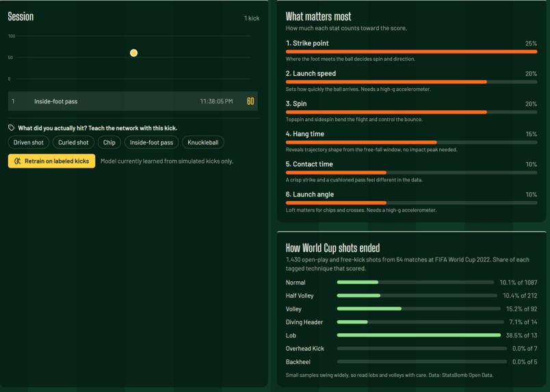Label the kick as Chip

pos(109,142)
